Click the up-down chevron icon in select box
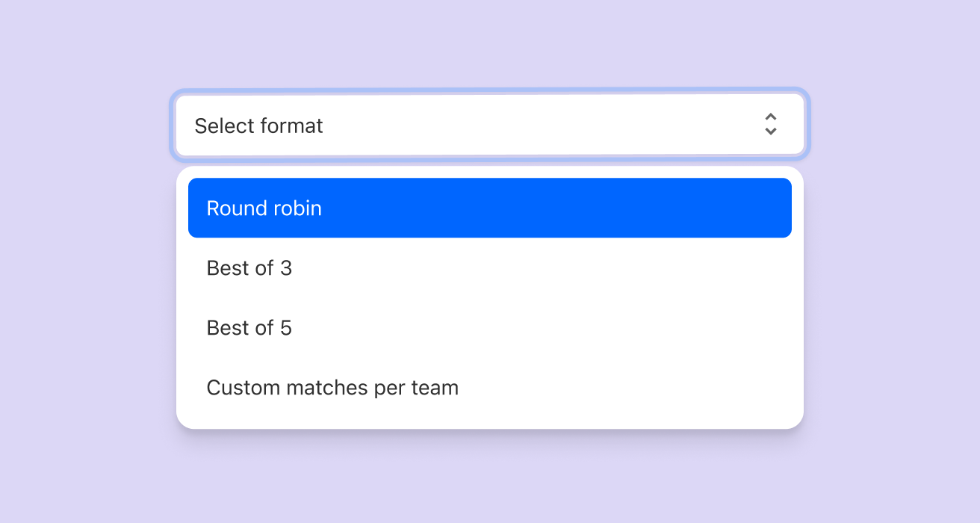This screenshot has width=980, height=523. [x=771, y=125]
